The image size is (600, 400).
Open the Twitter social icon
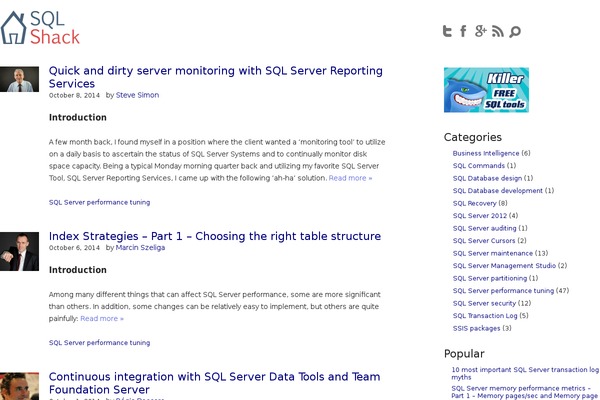click(x=447, y=31)
